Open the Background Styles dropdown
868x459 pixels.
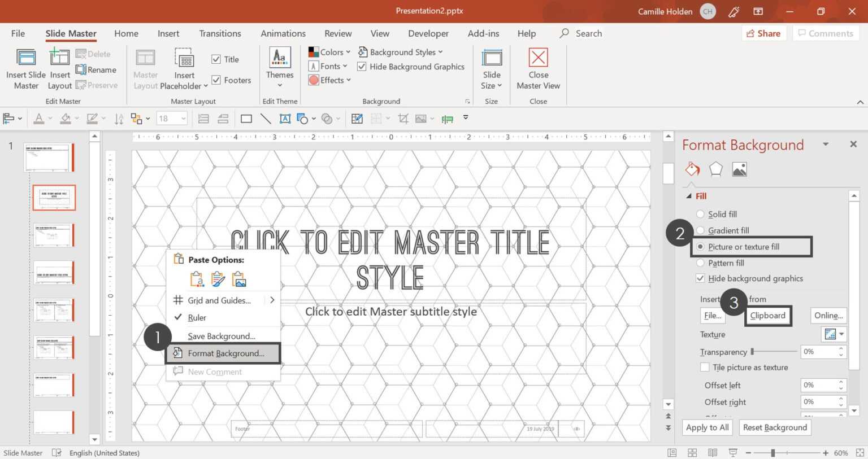(x=401, y=51)
